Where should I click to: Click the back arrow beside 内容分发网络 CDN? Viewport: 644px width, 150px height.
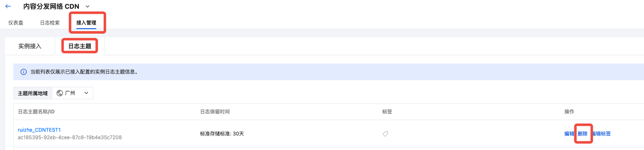8,6
